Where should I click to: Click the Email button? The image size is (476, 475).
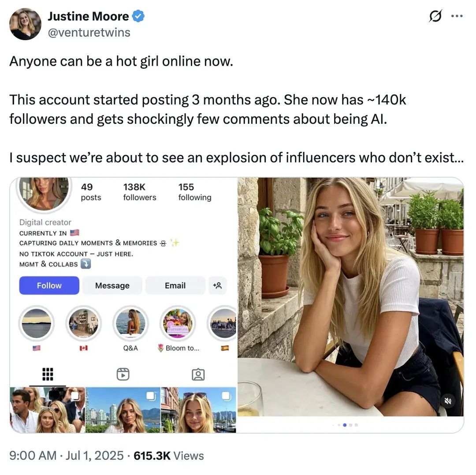(175, 285)
